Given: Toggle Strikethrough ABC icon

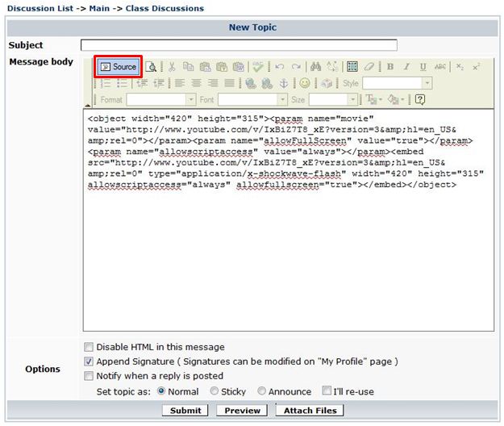Looking at the screenshot, I should 440,66.
